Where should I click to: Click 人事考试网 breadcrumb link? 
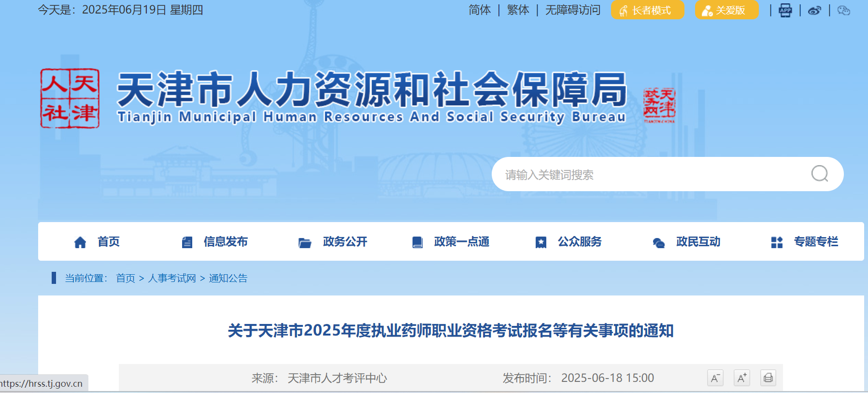tap(172, 279)
